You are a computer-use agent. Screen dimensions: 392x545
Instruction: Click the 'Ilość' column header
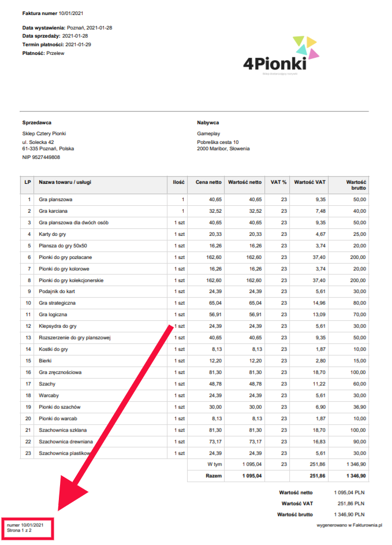click(178, 182)
